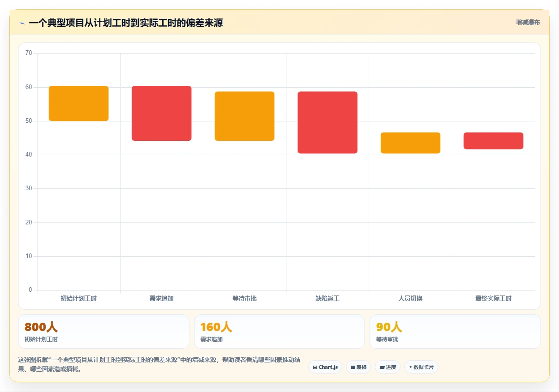Open the 800人 初始计划工时 card
This screenshot has width=559, height=392.
[x=103, y=332]
